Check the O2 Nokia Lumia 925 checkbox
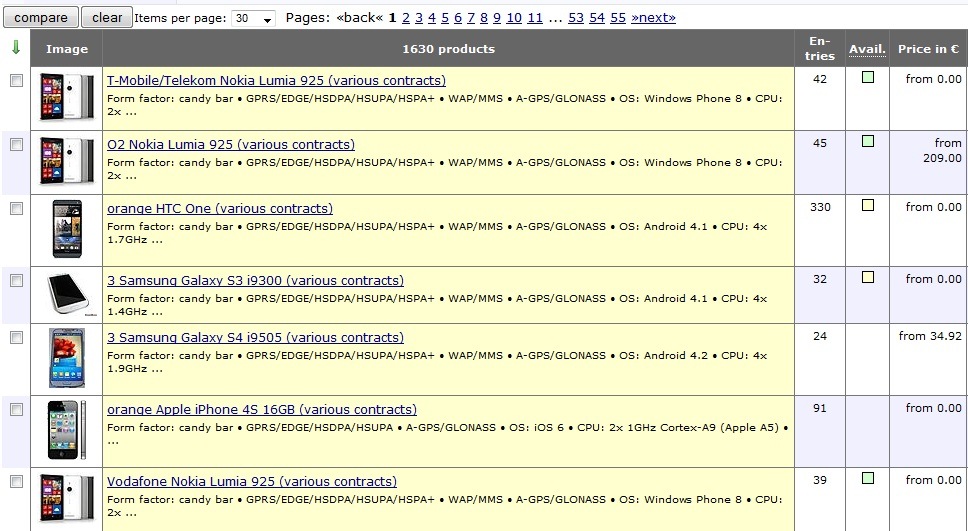Screen dimensions: 968x531 coord(17,144)
